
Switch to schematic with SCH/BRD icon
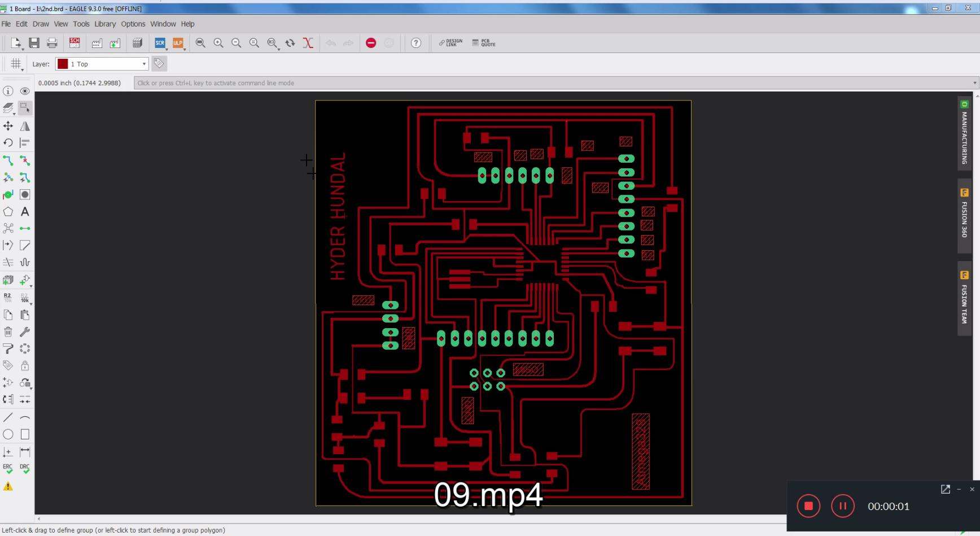click(75, 43)
